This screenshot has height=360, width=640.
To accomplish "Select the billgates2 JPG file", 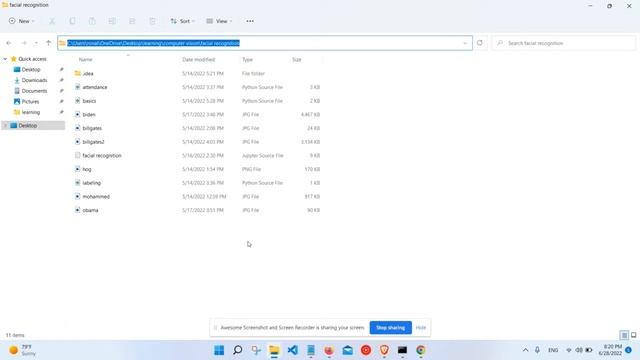I will tap(93, 142).
